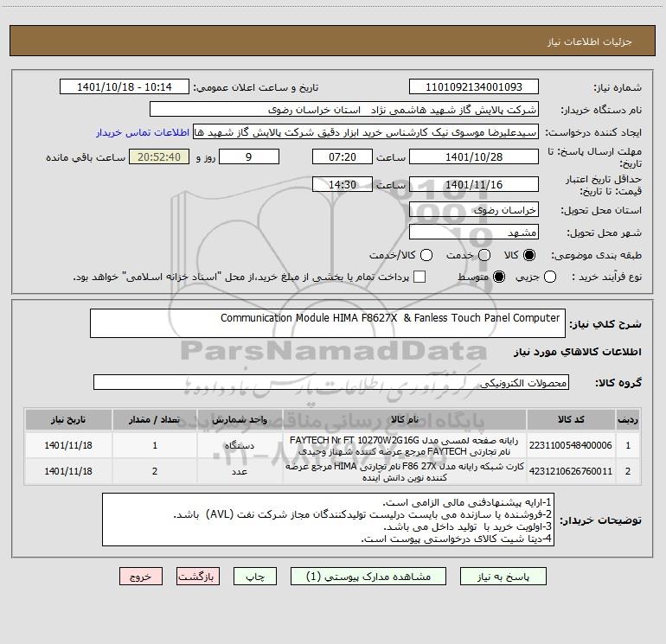The image size is (666, 644).
Task: Click the نام کالا column header
Action: (x=405, y=419)
